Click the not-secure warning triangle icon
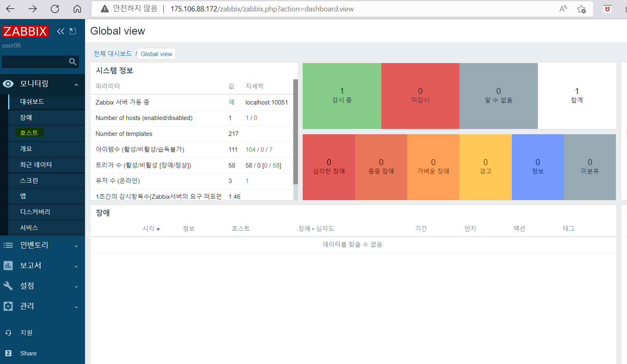The image size is (627, 364). click(105, 9)
